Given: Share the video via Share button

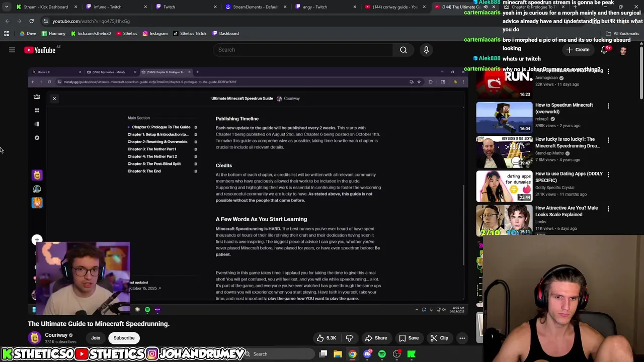Looking at the screenshot, I should [376, 338].
